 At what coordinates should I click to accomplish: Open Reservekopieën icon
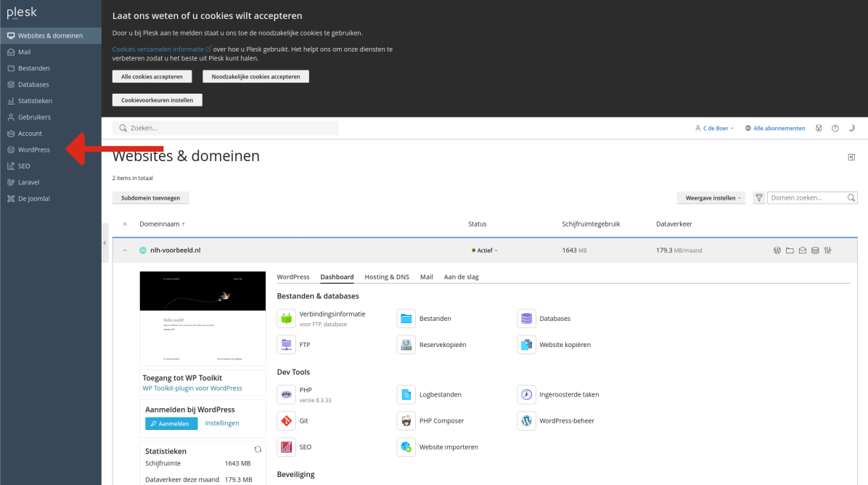point(406,344)
